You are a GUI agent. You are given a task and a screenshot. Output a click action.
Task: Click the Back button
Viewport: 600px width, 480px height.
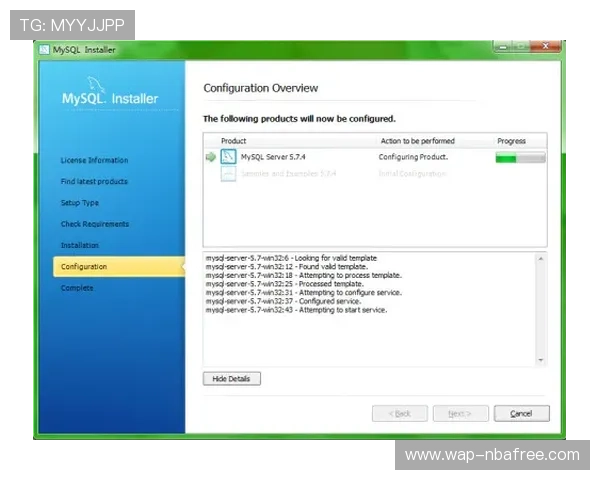click(400, 414)
